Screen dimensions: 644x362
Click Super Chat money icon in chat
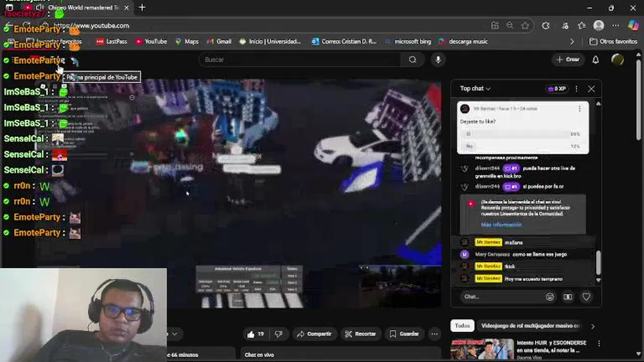(568, 297)
